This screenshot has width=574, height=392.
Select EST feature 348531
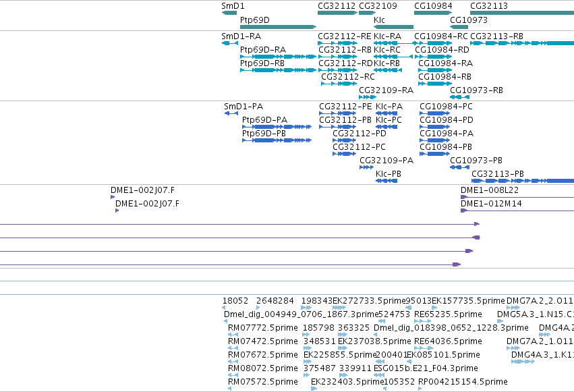(308, 348)
